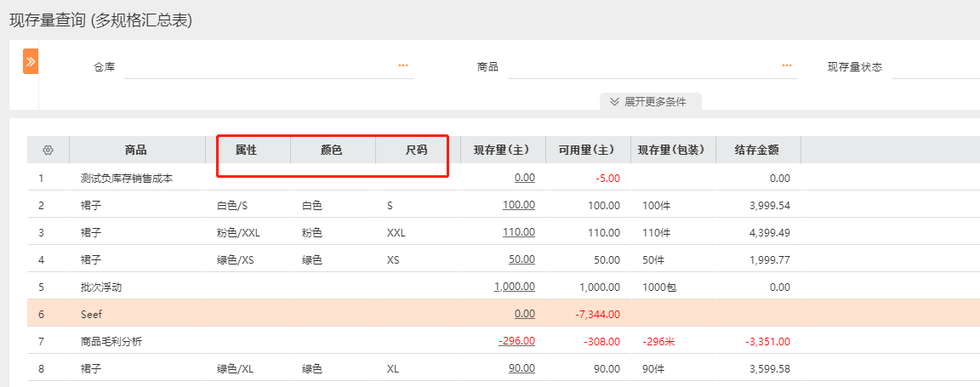Click the 粉色/XXL attribute cell
The width and height of the screenshot is (980, 387).
(248, 232)
